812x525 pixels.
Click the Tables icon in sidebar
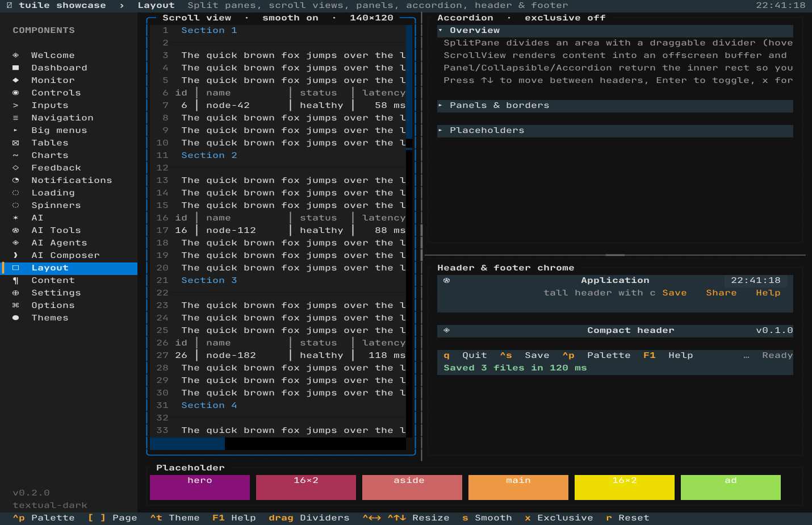[x=16, y=143]
